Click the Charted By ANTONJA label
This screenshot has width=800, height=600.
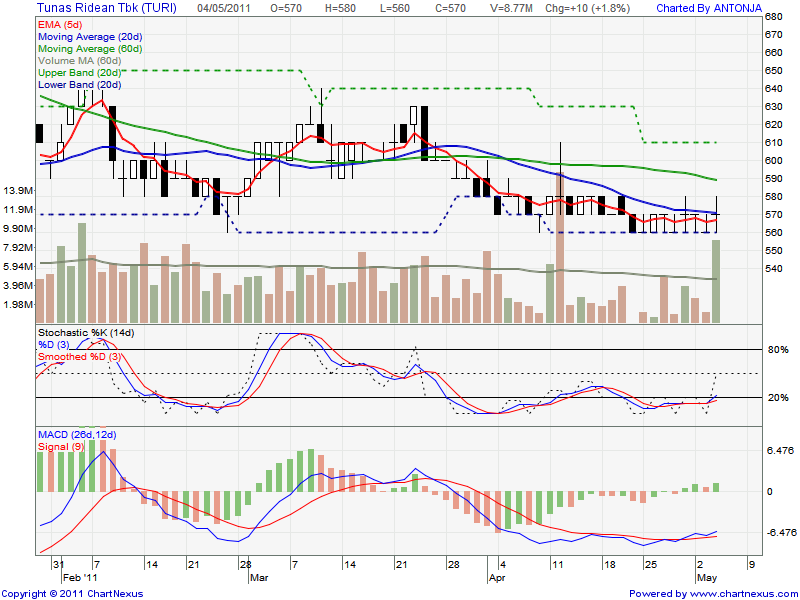point(709,8)
